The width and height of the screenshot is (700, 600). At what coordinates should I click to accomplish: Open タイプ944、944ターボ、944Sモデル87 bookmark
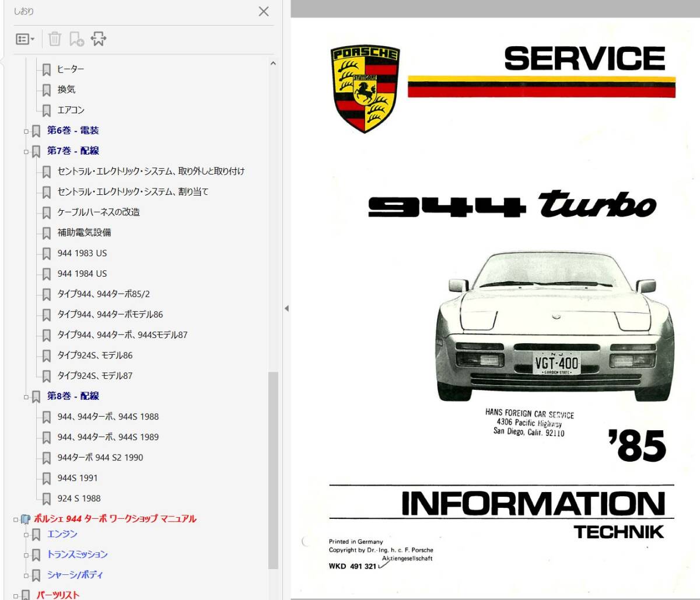tap(123, 334)
